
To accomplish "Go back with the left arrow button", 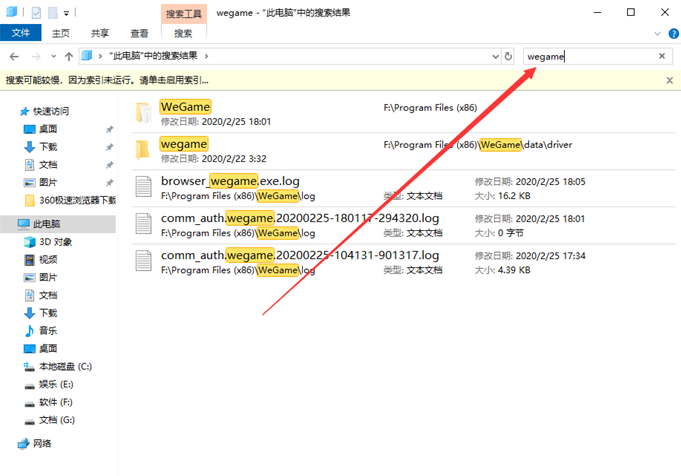I will click(x=14, y=56).
